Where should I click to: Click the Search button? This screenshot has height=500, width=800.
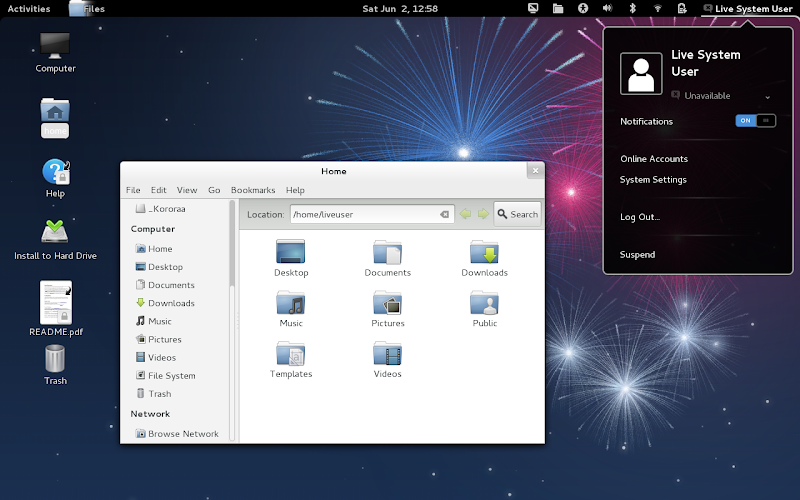(x=517, y=214)
